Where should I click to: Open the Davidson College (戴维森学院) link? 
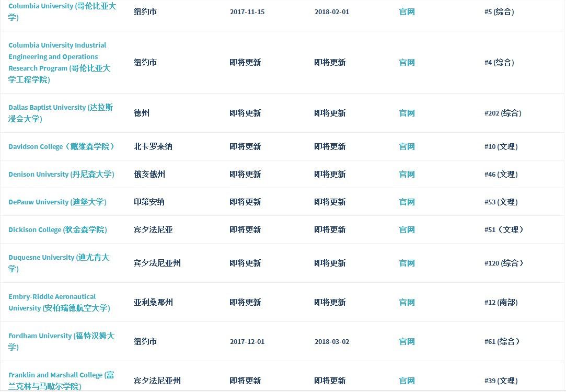click(61, 146)
